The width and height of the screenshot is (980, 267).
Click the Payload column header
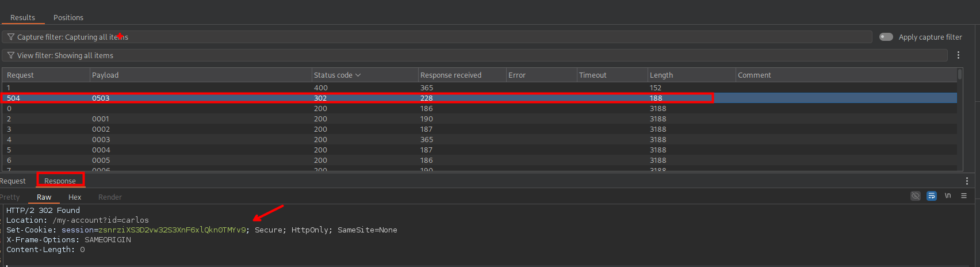click(x=105, y=75)
